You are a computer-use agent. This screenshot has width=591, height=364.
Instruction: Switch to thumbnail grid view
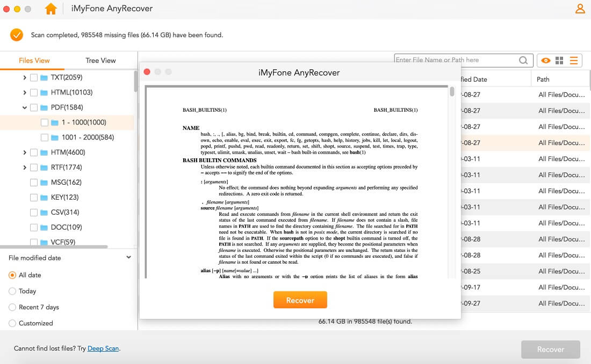click(x=560, y=60)
